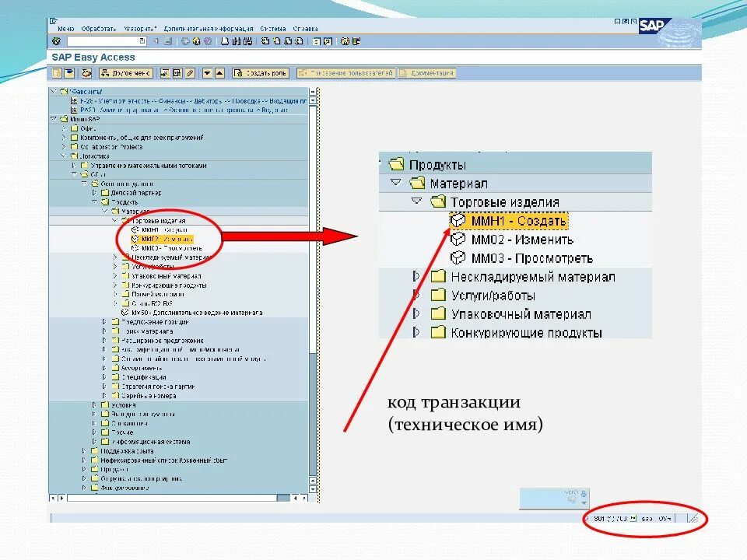This screenshot has height=560, width=747.
Task: Expand the Поддержка сбыта folder
Action: click(84, 450)
